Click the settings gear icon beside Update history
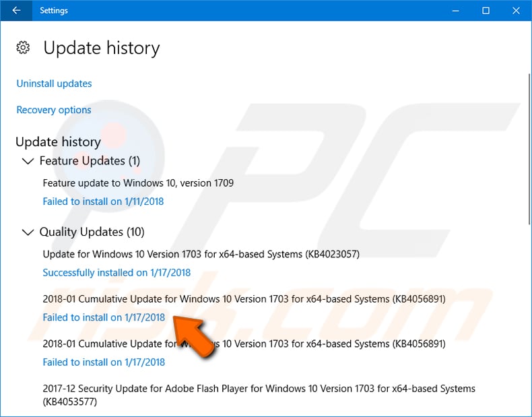The height and width of the screenshot is (417, 532). point(23,48)
